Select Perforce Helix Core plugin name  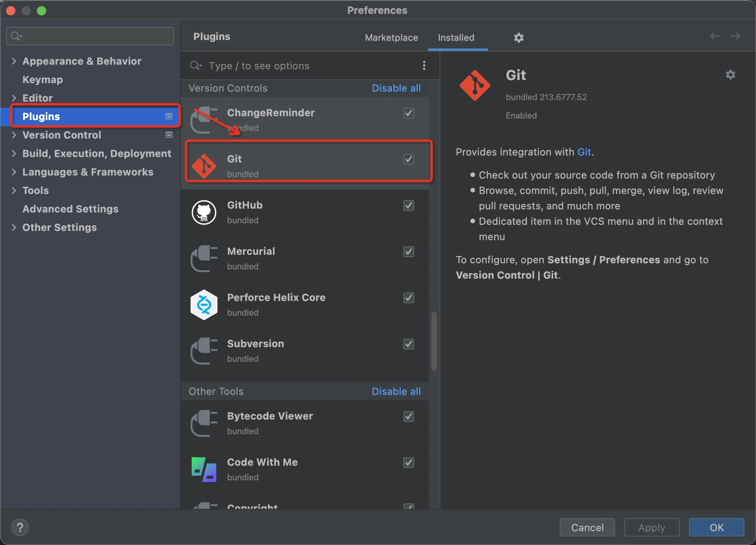coord(276,298)
